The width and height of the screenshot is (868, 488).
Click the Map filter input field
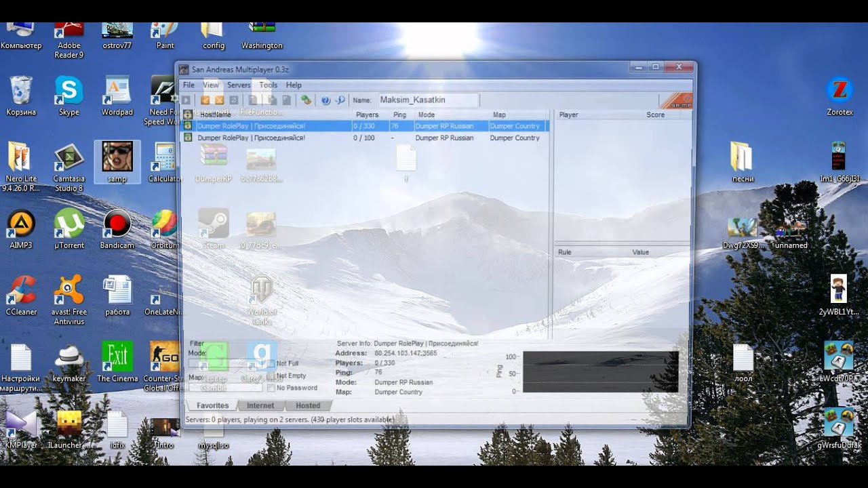225,388
